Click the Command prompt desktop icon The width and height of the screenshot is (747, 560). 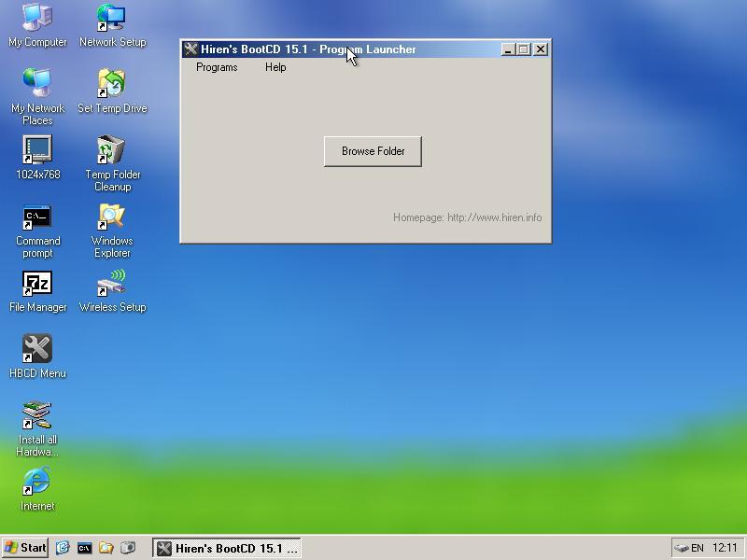37,217
